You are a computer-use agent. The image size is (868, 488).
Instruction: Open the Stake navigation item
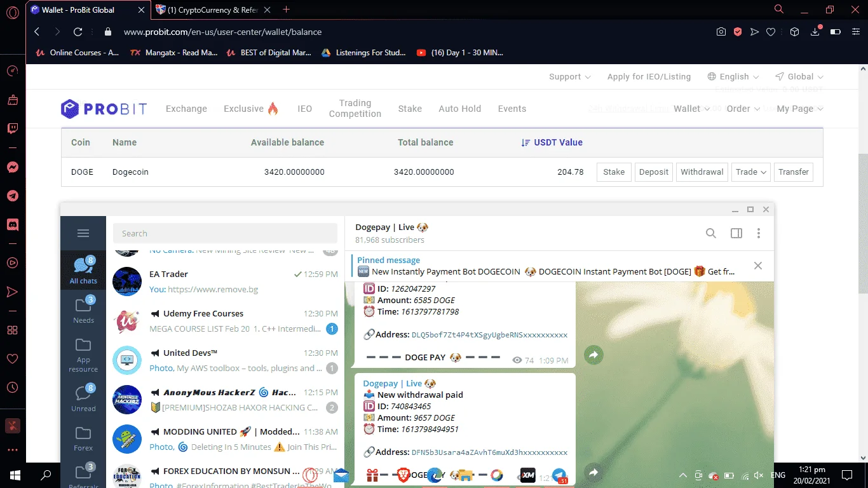[410, 109]
